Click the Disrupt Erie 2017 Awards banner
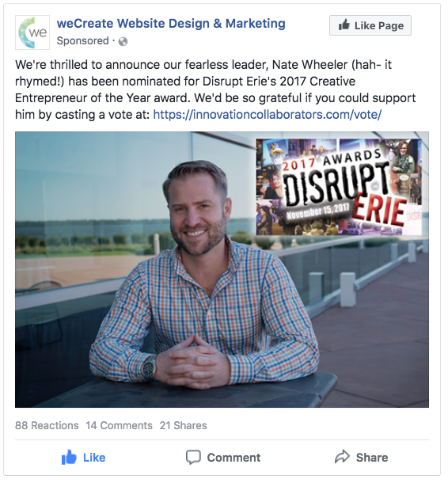Screen dimensions: 448x483 (339, 187)
